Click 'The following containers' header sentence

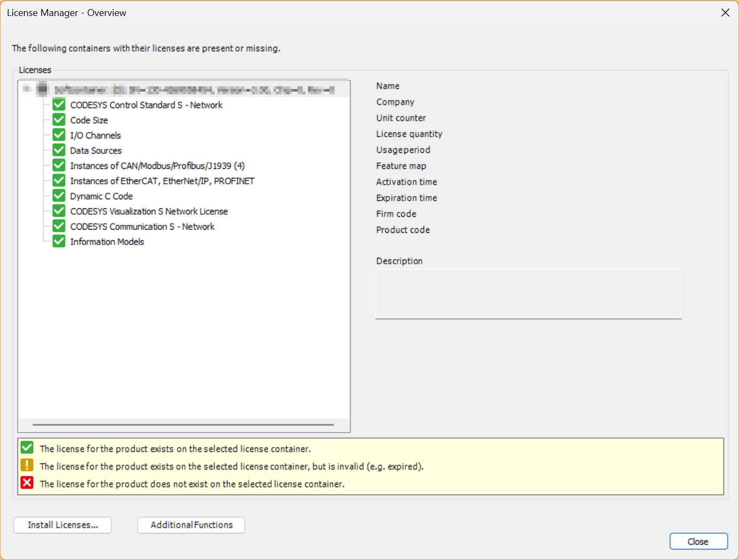(x=146, y=48)
